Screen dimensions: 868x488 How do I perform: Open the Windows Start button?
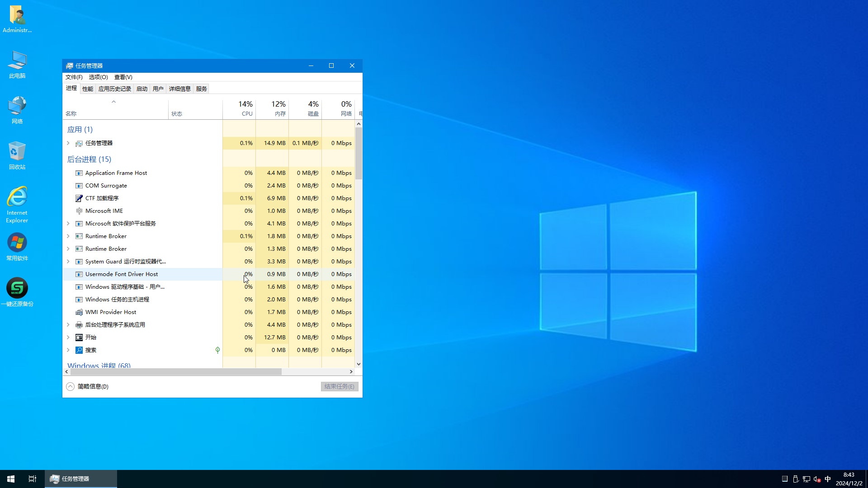pos(11,479)
